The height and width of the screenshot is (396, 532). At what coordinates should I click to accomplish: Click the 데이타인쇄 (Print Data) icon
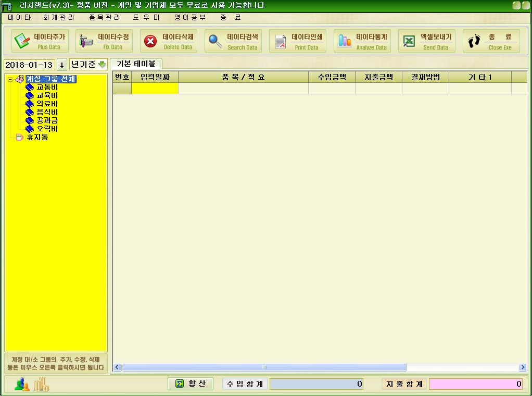(x=281, y=41)
